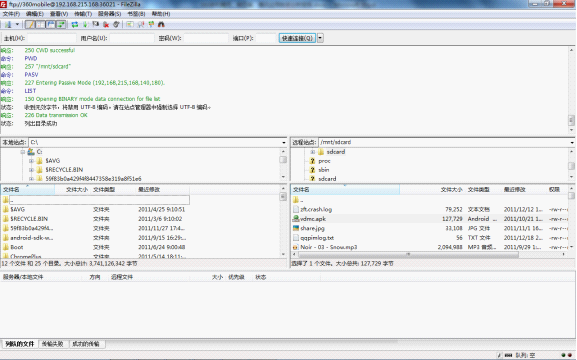Screen dimensions: 577x360
Task: Open the 服务器(S) menu
Action: tap(109, 14)
